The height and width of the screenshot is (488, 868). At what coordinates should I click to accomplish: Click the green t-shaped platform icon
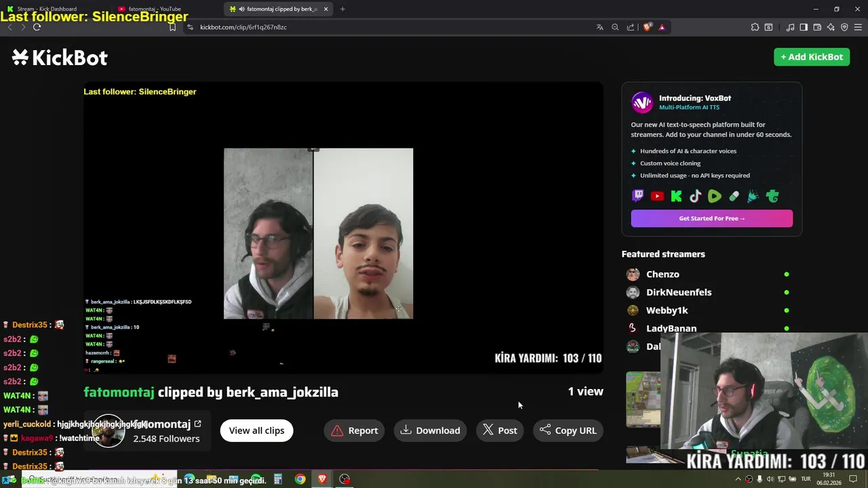coord(772,197)
